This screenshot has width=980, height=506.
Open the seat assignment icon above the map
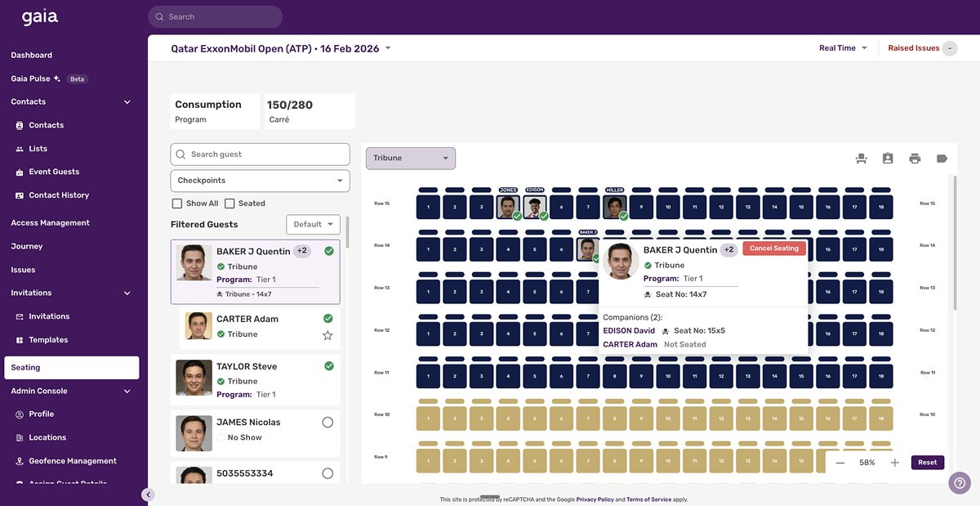861,158
